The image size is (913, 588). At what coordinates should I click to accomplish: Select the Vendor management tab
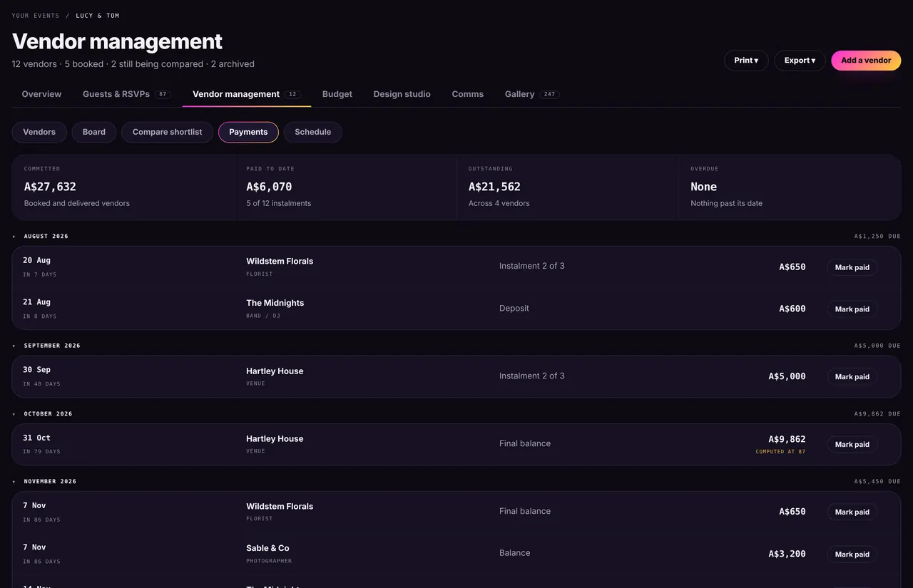pyautogui.click(x=247, y=94)
